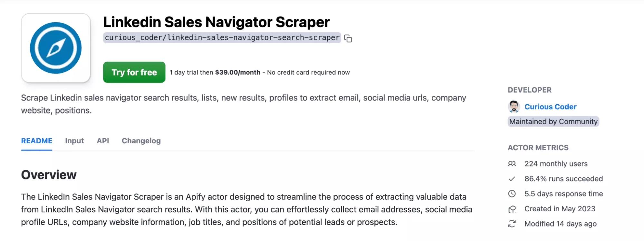
Task: Click the runs succeeded checkmark icon
Action: point(512,179)
